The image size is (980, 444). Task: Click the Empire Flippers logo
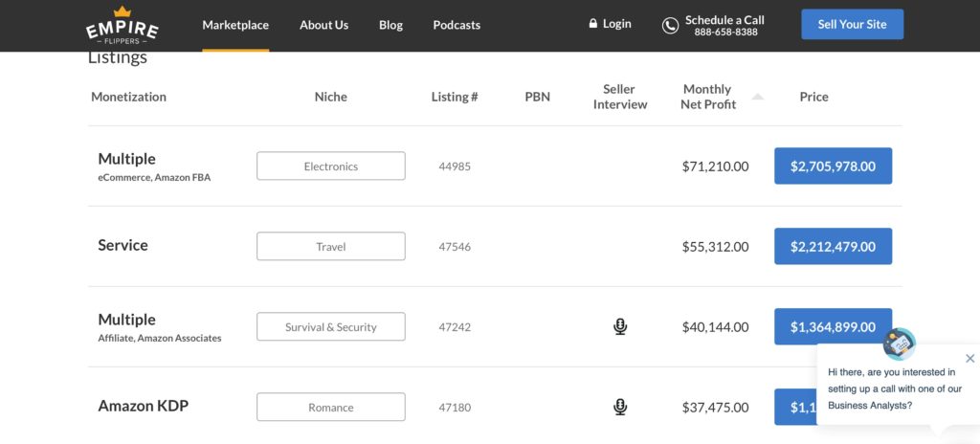click(x=122, y=25)
